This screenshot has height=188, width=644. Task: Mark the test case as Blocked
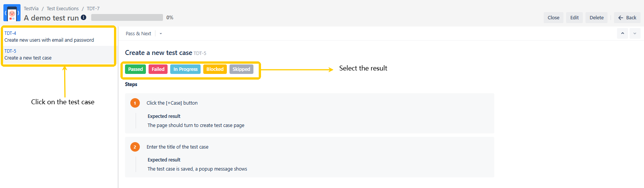coord(215,69)
